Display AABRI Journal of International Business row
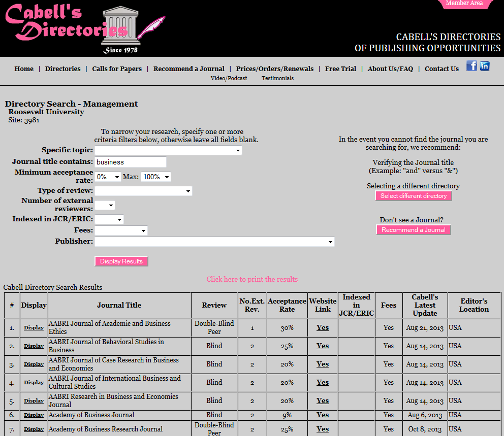 [x=34, y=383]
